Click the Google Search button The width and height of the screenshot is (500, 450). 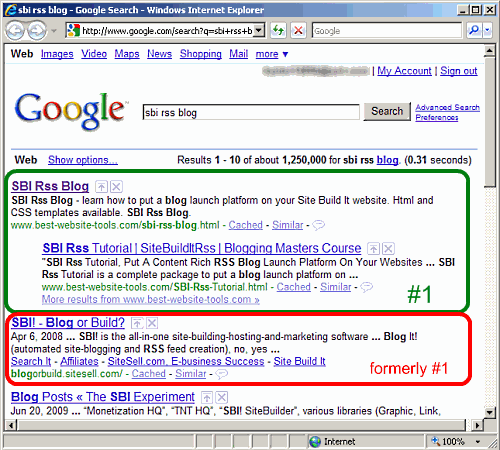click(387, 111)
